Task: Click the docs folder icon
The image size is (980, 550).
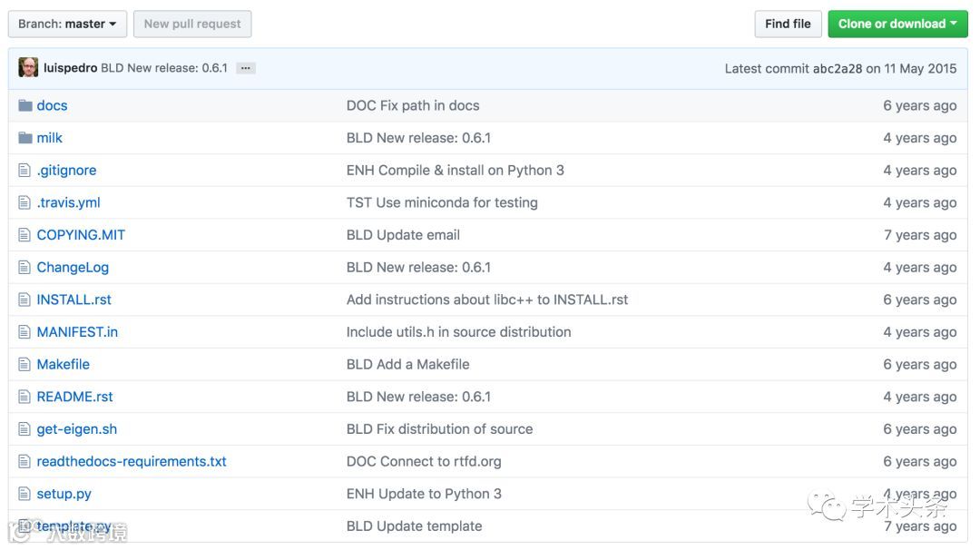Action: [x=24, y=105]
